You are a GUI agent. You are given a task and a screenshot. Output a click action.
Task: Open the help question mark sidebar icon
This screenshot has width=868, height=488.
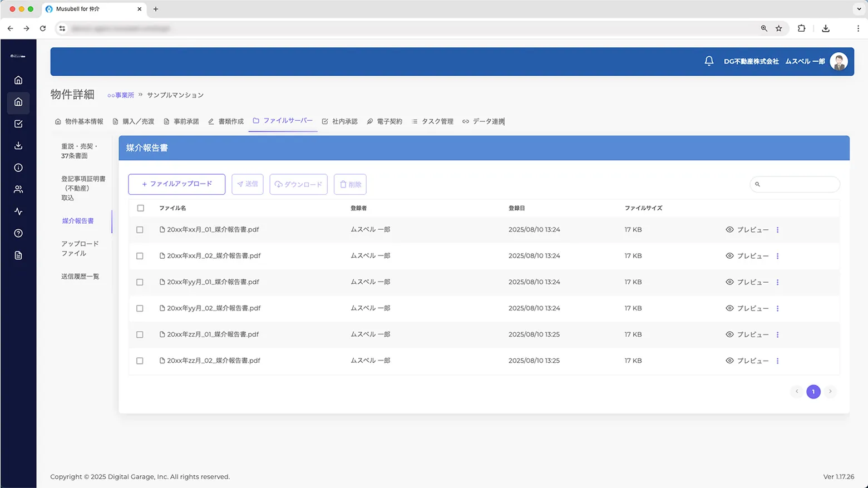pyautogui.click(x=18, y=233)
